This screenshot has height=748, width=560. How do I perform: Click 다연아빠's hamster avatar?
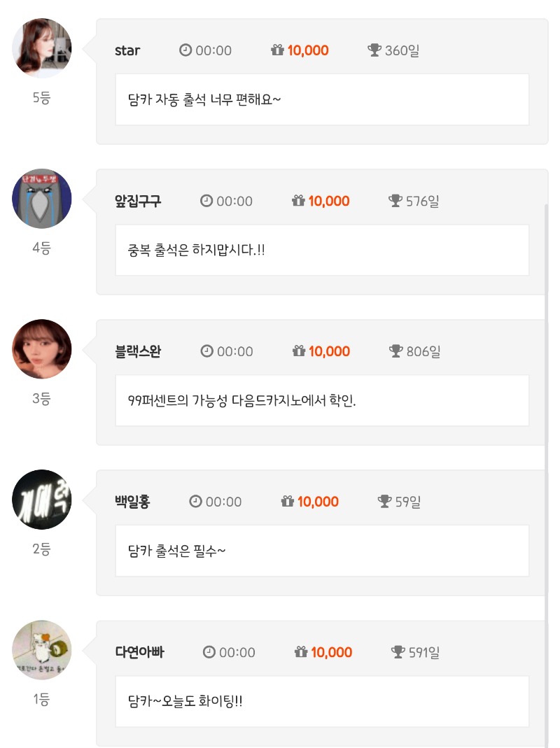coord(42,650)
